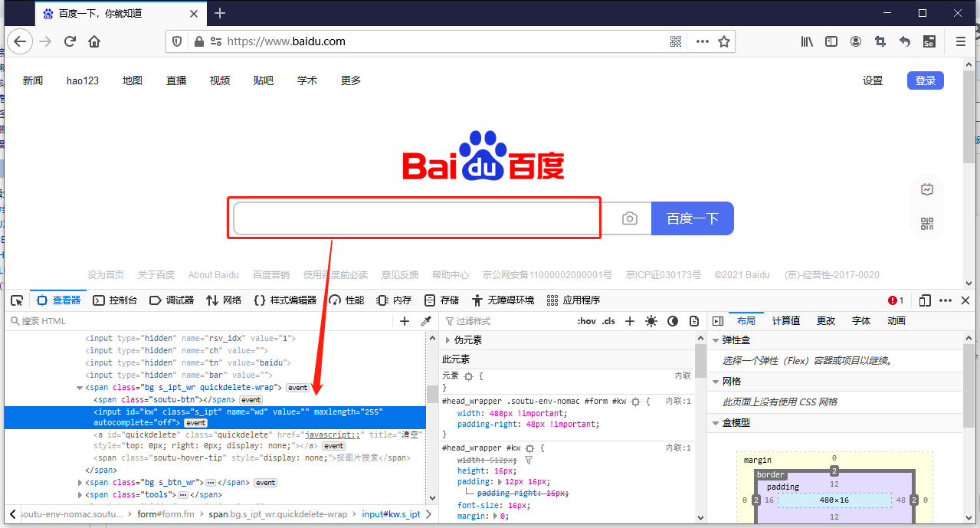Reload the Baidu page
Screen dimensions: 980x528
coord(70,41)
